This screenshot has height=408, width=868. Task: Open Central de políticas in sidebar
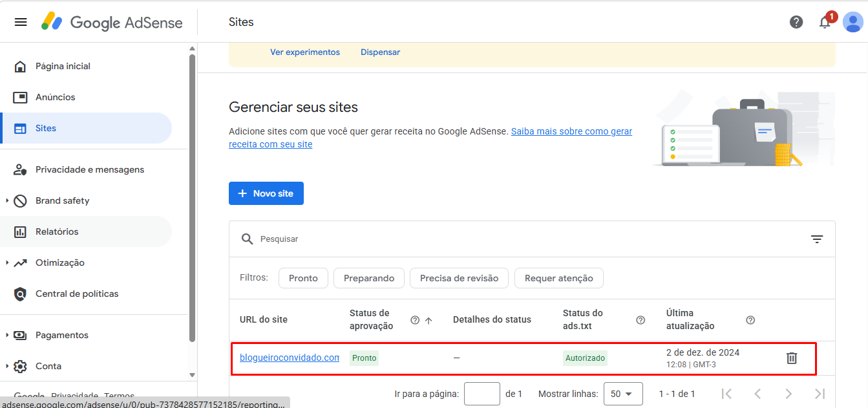(77, 294)
